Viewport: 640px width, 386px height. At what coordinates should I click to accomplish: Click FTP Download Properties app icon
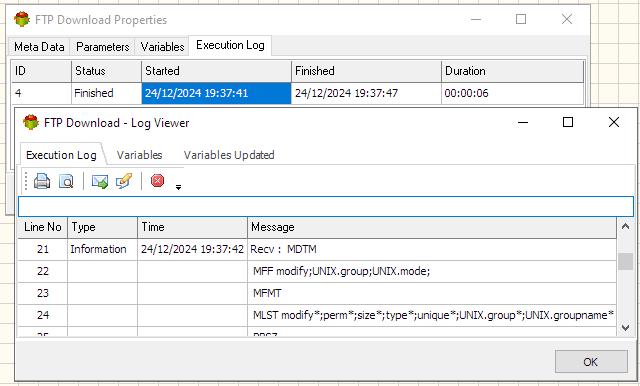coord(22,19)
